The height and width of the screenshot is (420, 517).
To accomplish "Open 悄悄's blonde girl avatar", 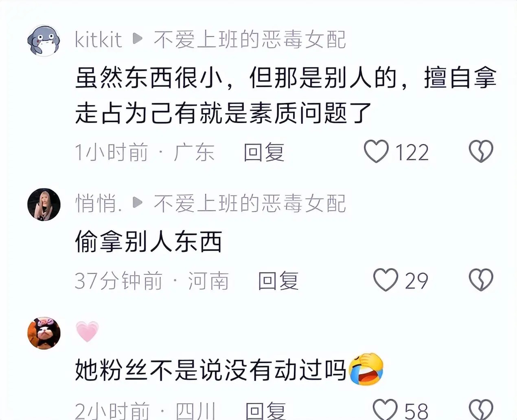I will pyautogui.click(x=44, y=205).
